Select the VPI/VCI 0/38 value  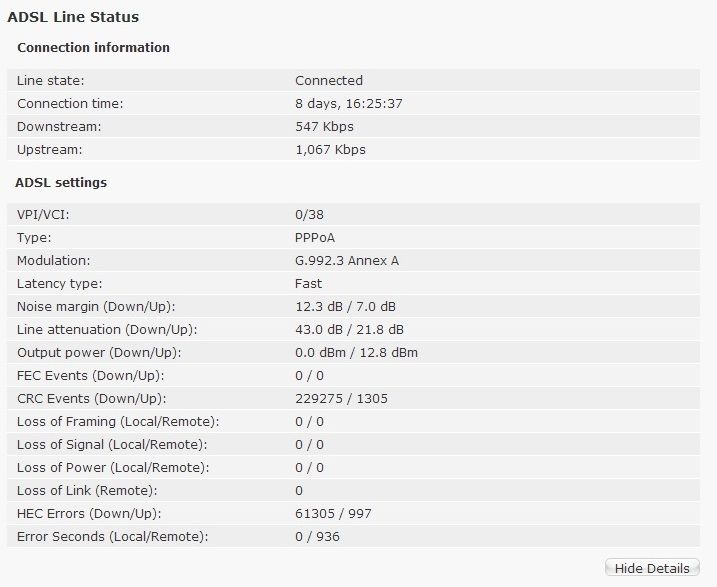tap(309, 214)
